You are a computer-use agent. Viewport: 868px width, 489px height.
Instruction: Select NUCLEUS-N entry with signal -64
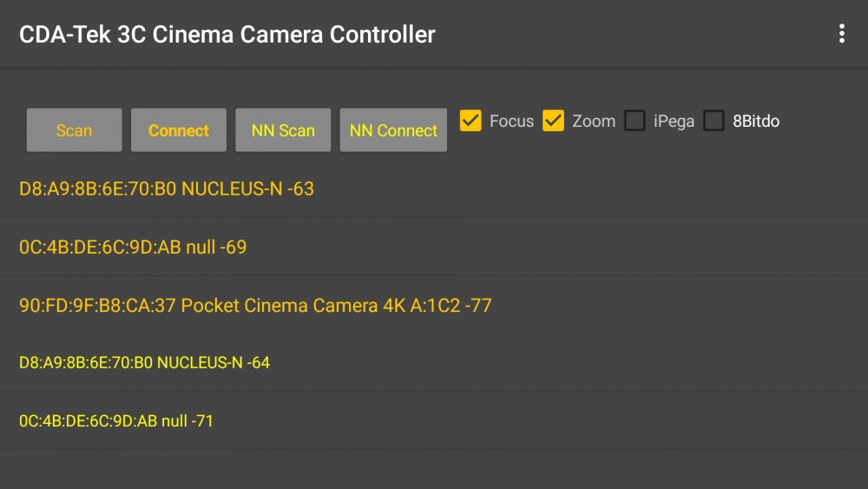click(x=144, y=362)
